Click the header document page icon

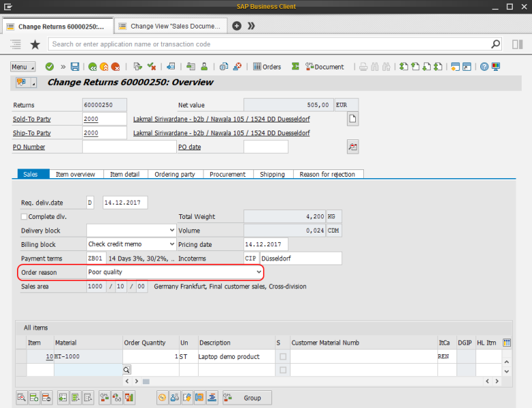click(353, 119)
